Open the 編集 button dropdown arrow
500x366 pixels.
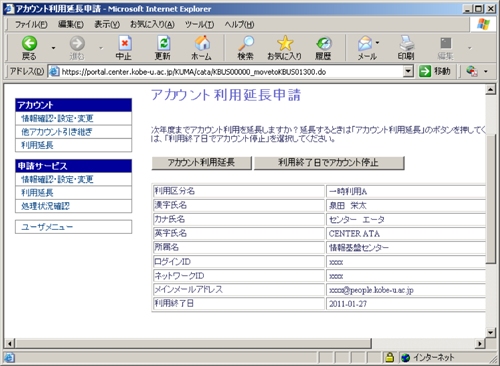pyautogui.click(x=470, y=48)
